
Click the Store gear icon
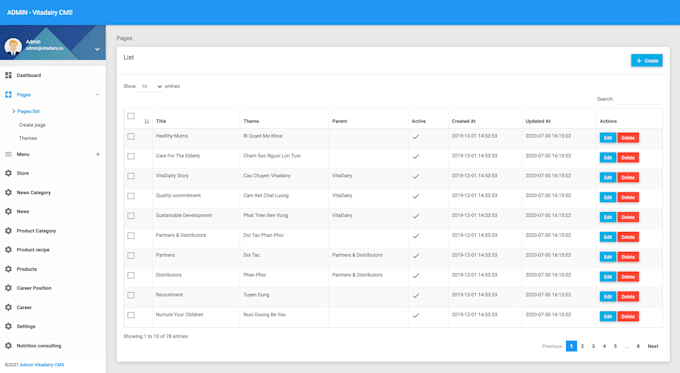8,173
